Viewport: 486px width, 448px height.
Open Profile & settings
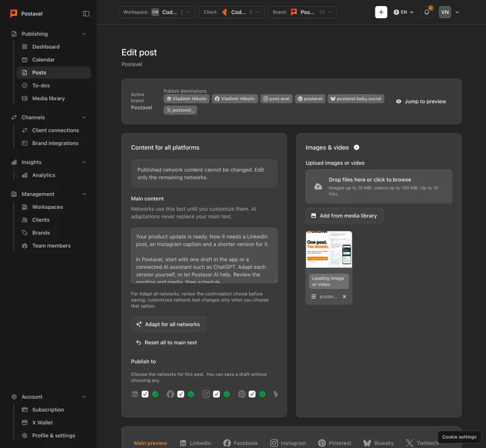[53, 436]
